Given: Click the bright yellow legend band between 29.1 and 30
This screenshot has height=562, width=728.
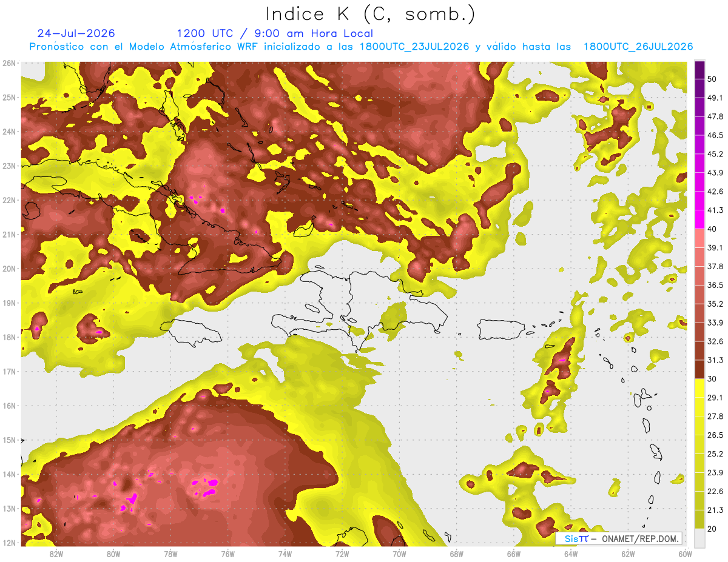Looking at the screenshot, I should click(x=699, y=389).
